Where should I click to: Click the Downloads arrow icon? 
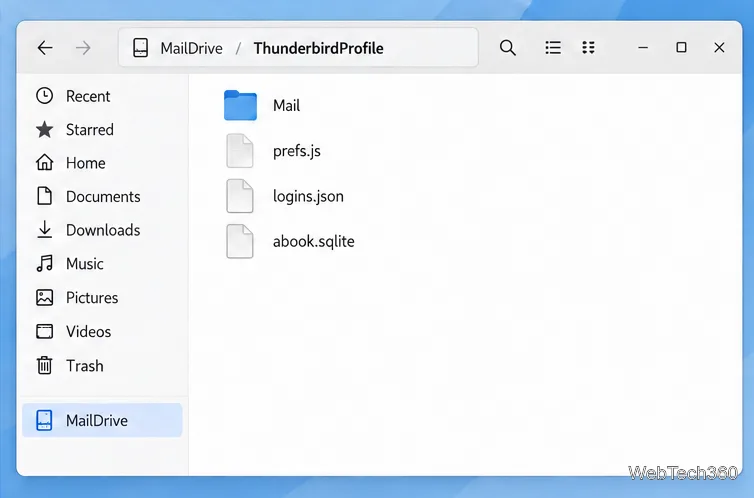[45, 230]
